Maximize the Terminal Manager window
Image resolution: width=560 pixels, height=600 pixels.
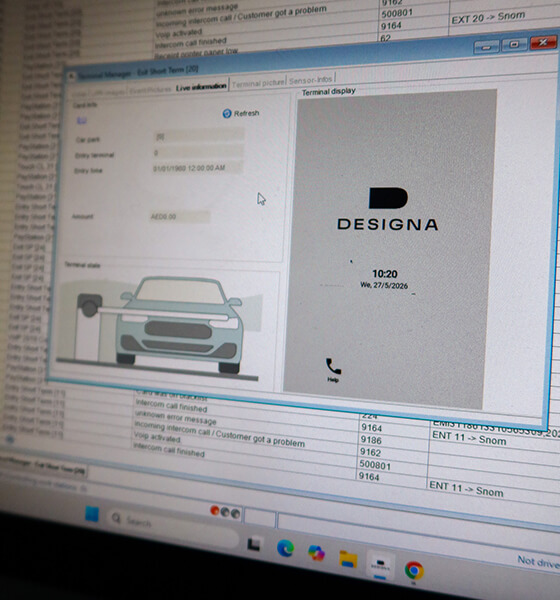pos(514,45)
